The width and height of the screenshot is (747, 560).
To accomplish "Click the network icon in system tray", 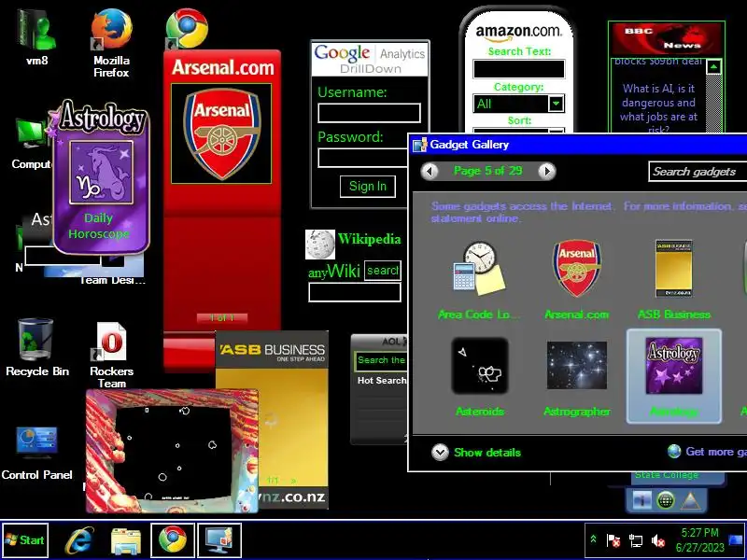I will 636,540.
